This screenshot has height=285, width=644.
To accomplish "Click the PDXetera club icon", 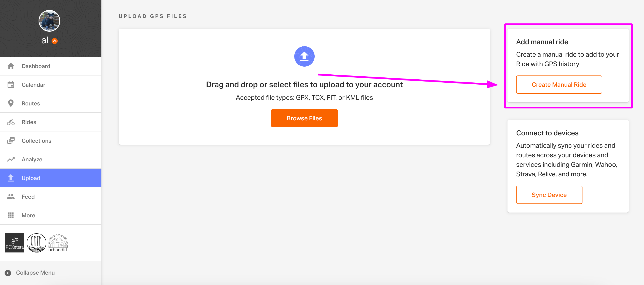I will 14,243.
